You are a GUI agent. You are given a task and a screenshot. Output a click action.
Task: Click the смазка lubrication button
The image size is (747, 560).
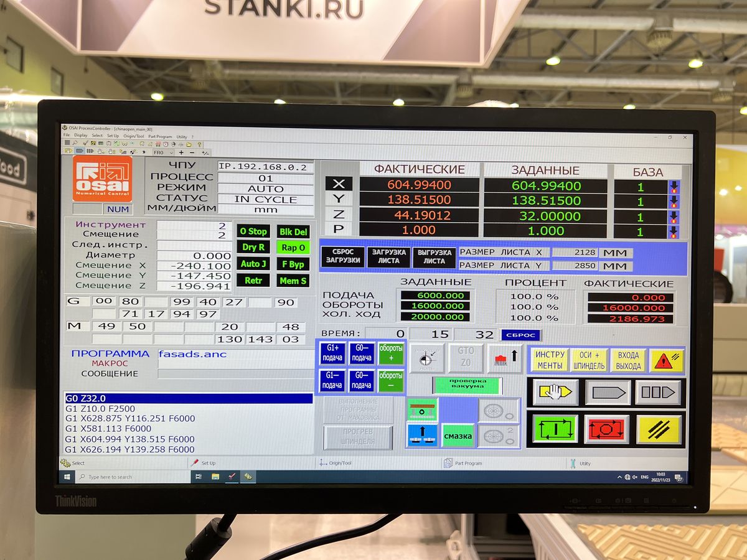tap(458, 436)
